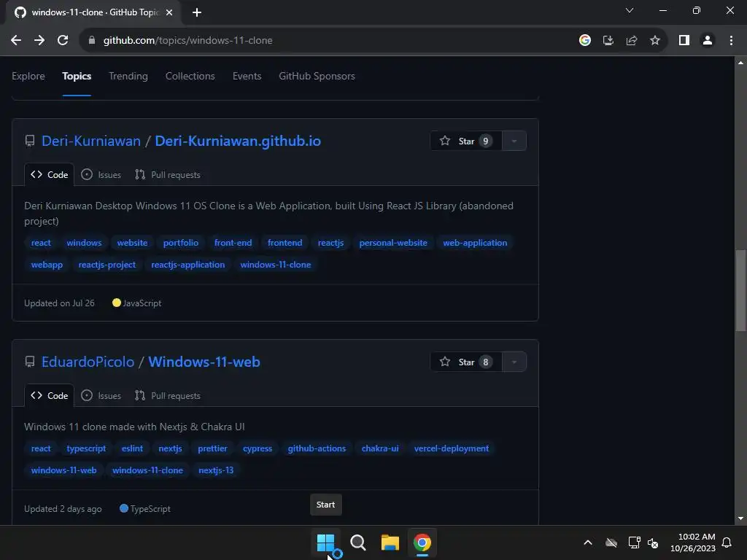
Task: Click the personal-website topic tag
Action: [x=393, y=243]
